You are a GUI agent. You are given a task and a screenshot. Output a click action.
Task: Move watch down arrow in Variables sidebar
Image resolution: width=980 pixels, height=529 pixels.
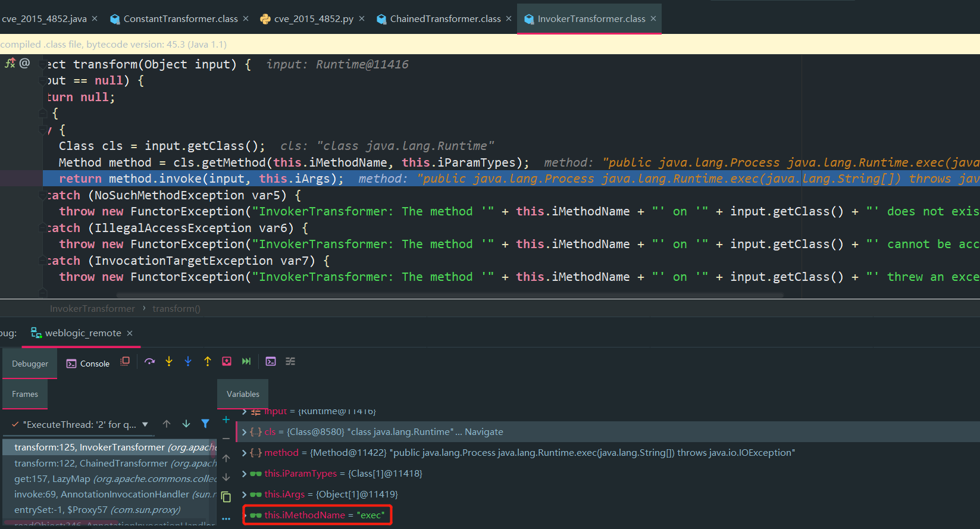[226, 477]
